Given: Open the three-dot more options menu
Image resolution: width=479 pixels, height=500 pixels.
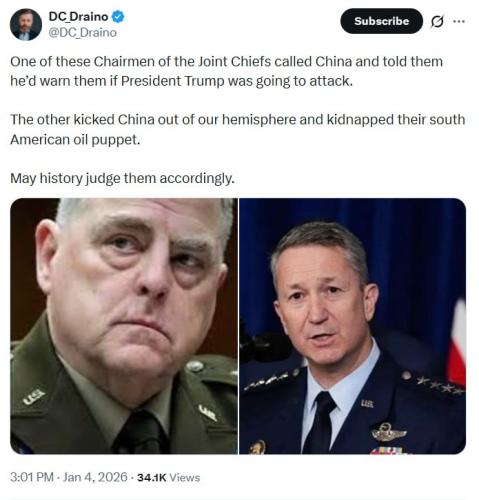Looking at the screenshot, I should (459, 21).
